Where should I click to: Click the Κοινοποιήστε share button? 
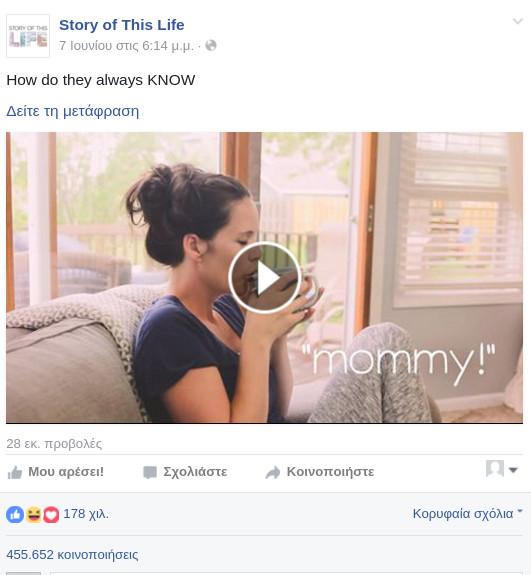[x=320, y=472]
